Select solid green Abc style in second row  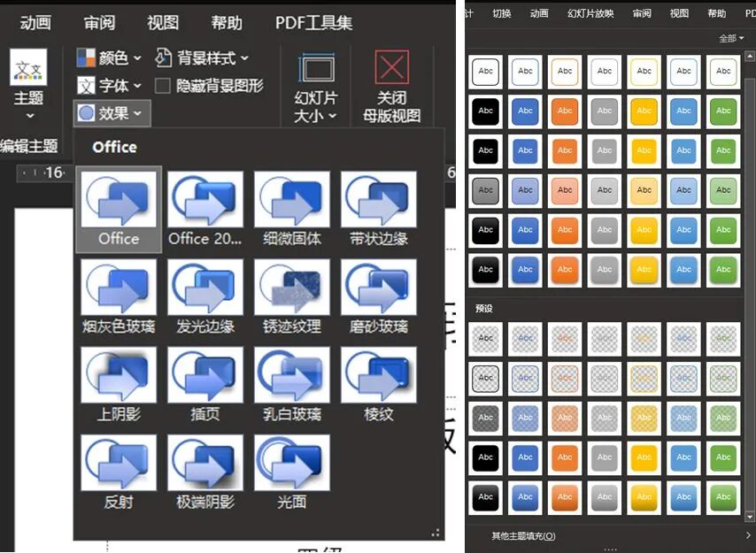723,111
